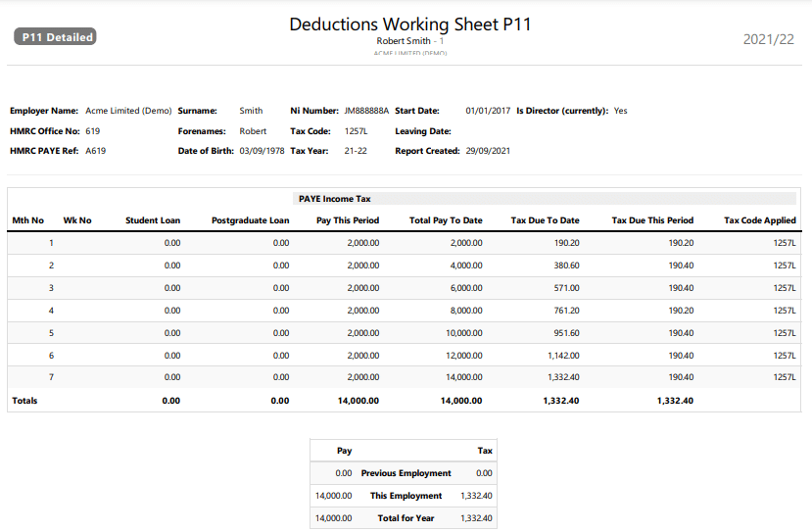Click the Previous Employment row label
This screenshot has height=532, width=812.
coord(406,473)
